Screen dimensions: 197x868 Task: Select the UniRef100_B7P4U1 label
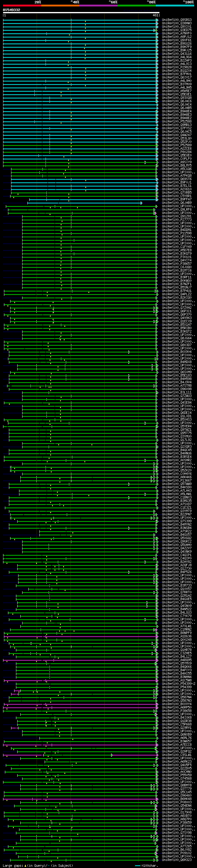[177, 291]
